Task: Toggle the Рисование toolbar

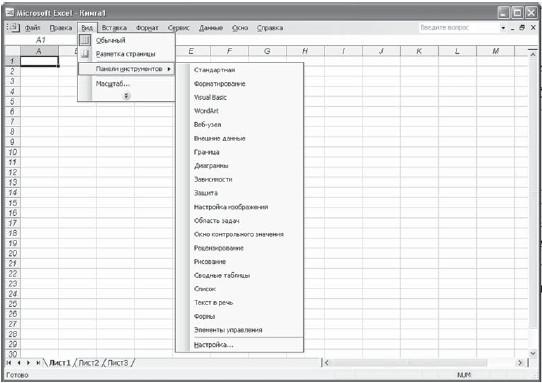Action: [240, 262]
